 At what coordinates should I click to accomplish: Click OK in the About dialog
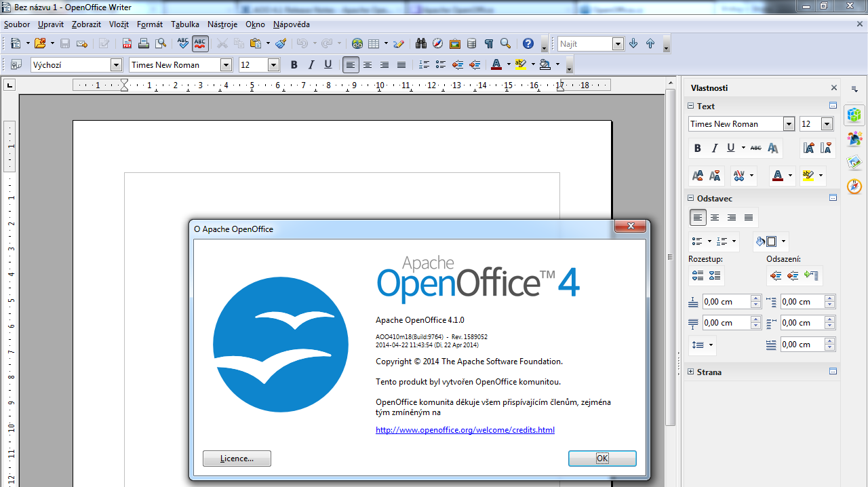tap(602, 459)
